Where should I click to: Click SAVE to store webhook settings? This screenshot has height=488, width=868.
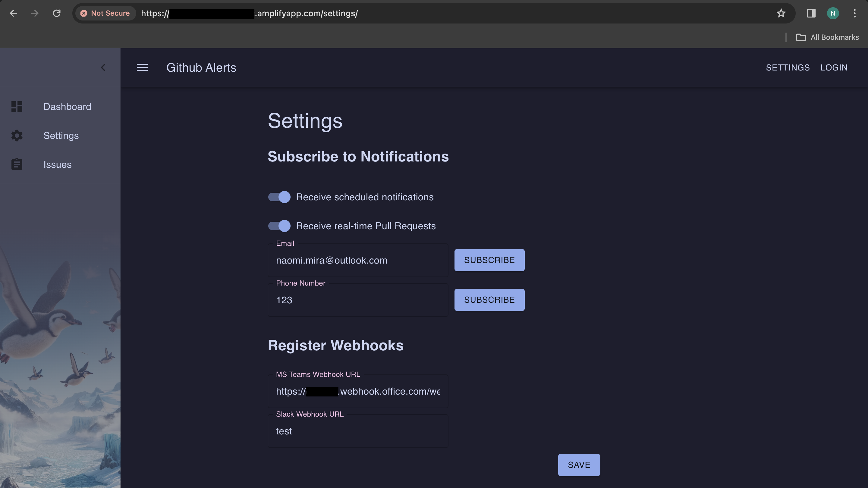point(579,465)
